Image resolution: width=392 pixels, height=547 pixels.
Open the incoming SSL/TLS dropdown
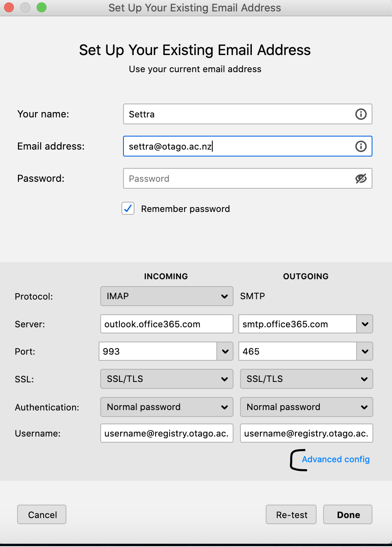[x=167, y=379]
